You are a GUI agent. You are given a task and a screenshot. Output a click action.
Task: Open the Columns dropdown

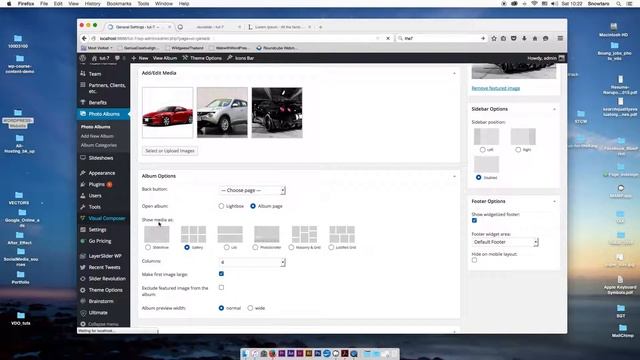pyautogui.click(x=252, y=262)
